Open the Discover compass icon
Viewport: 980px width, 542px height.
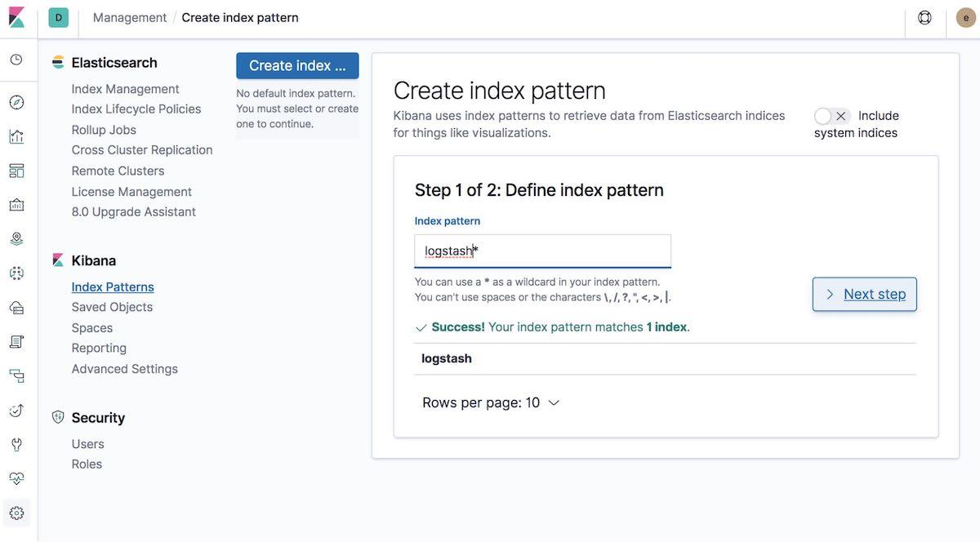(16, 102)
